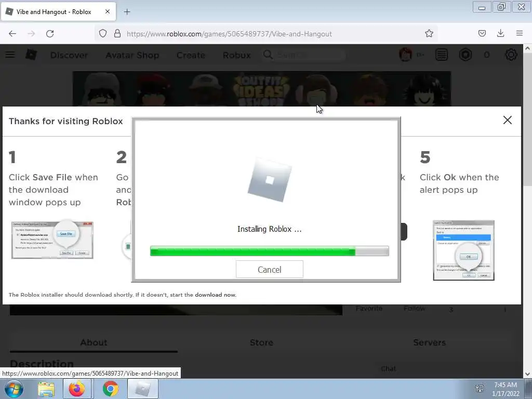Screen dimensions: 532x399
Task: Open the Robux menu item
Action: click(237, 55)
